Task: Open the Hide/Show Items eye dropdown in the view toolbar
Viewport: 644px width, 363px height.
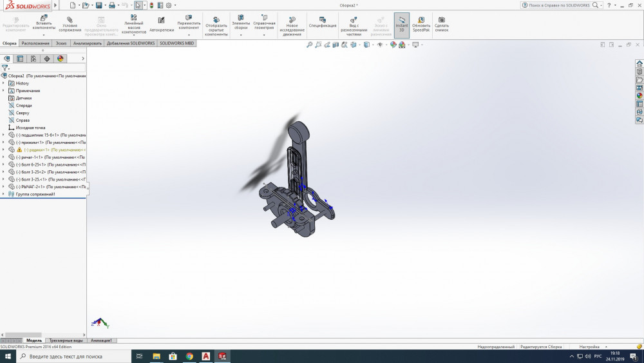Action: 380,45
